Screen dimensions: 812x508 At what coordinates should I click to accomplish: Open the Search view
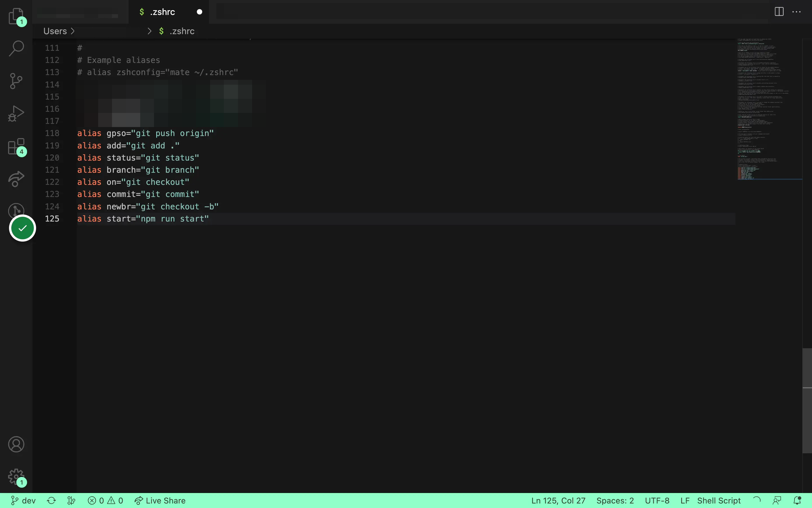pos(16,48)
